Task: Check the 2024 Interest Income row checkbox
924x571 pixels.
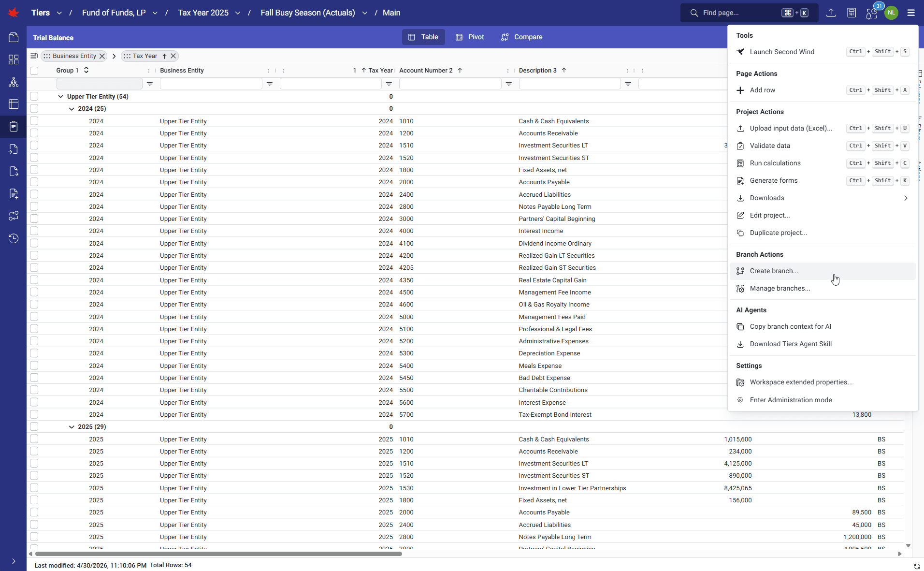Action: point(34,231)
